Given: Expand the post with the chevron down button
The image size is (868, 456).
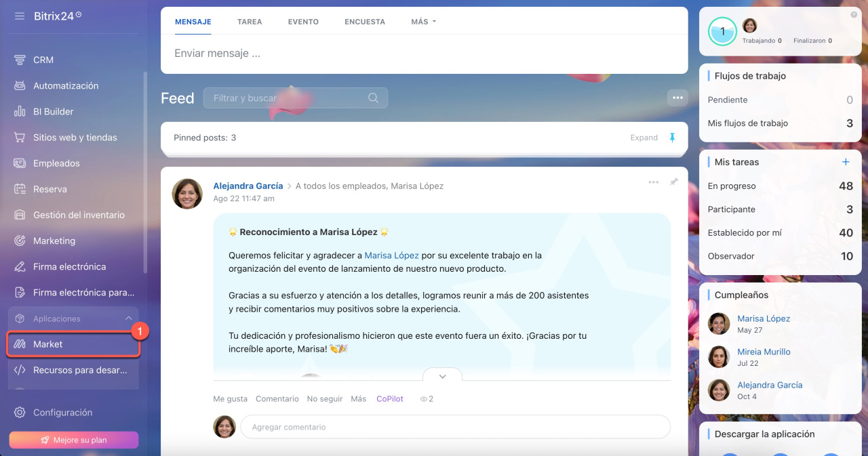Looking at the screenshot, I should [x=442, y=376].
